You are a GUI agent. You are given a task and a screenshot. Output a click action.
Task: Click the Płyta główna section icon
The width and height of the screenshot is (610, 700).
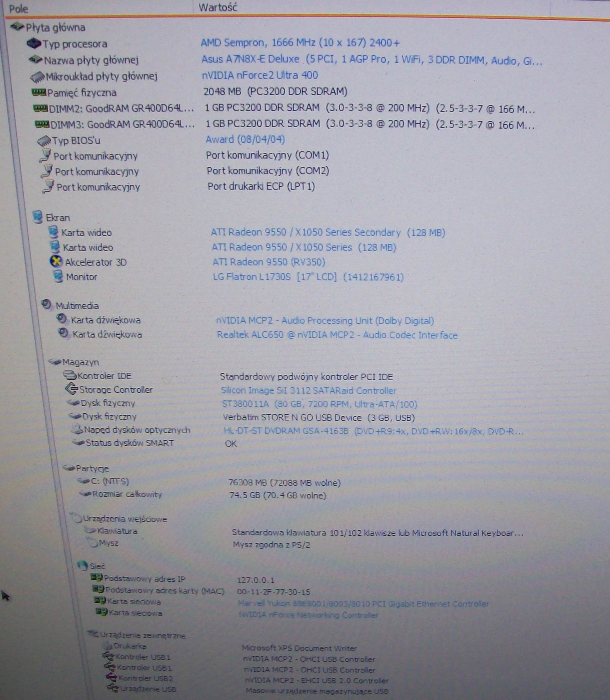[x=18, y=27]
